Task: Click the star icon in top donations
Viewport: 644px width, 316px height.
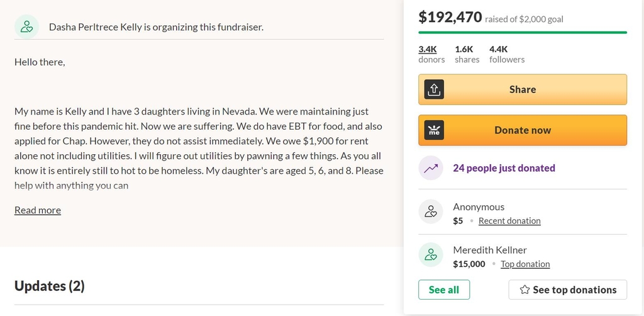Action: coord(525,290)
